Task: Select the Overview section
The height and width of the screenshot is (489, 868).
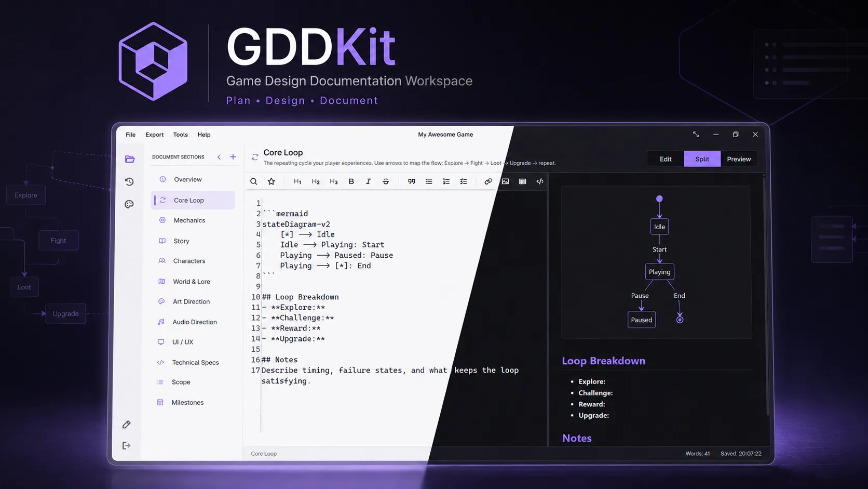Action: [193, 179]
